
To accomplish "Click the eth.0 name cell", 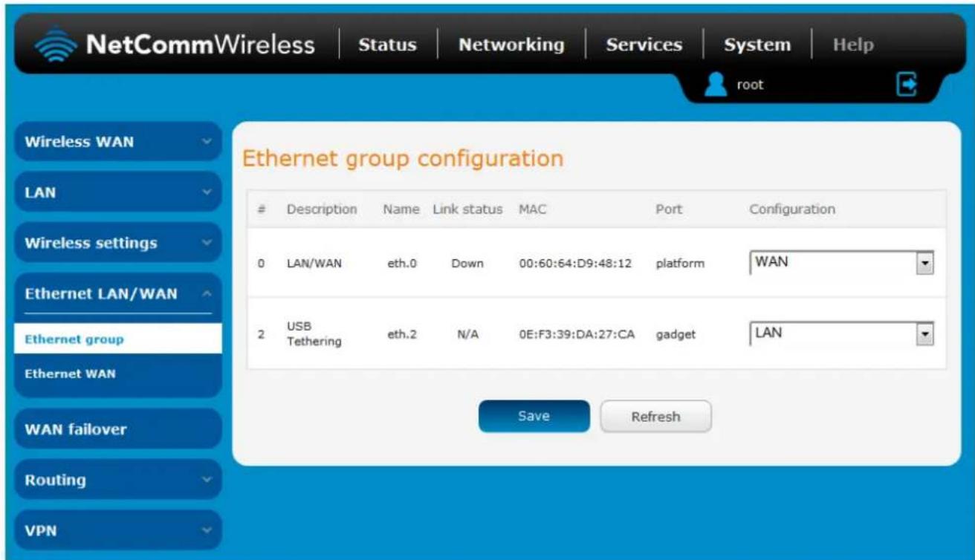I will point(401,263).
